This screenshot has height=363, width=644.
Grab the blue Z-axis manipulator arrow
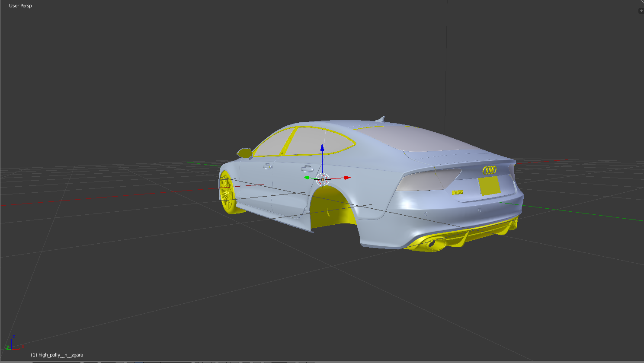coord(322,148)
